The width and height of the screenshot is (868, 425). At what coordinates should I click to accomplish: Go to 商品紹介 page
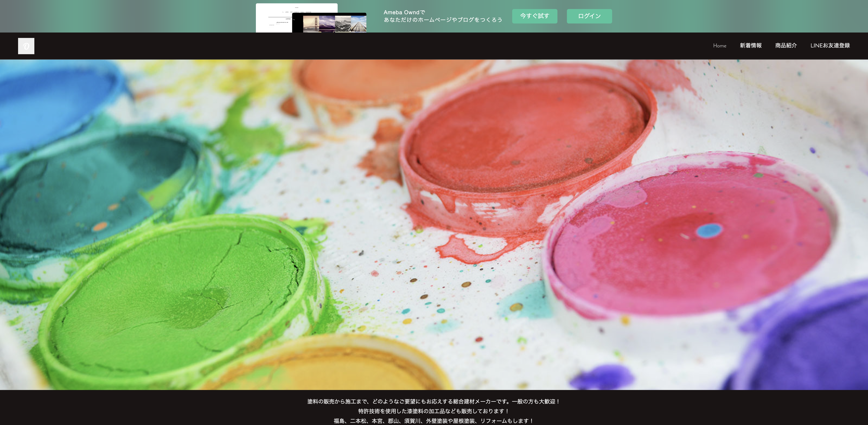tap(786, 45)
